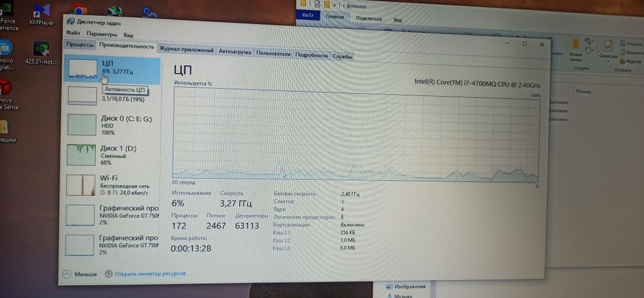The height and width of the screenshot is (298, 644).
Task: Select the Производительность tab
Action: [x=126, y=46]
